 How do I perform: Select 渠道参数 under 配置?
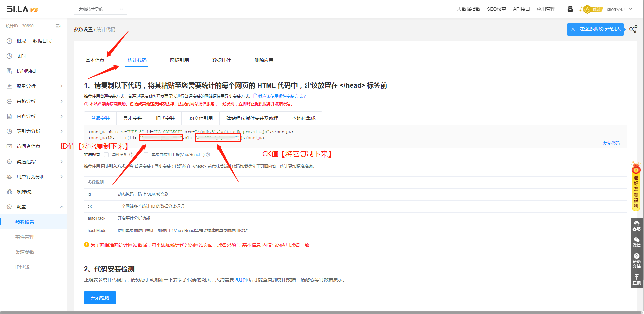pyautogui.click(x=25, y=252)
